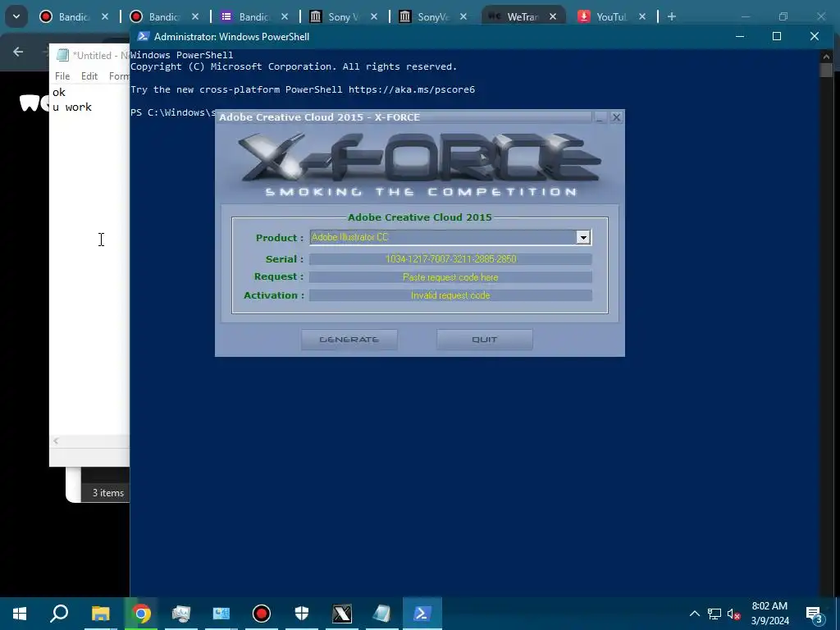Viewport: 840px width, 630px height.
Task: Switch to Chrome on the taskbar
Action: pos(141,614)
